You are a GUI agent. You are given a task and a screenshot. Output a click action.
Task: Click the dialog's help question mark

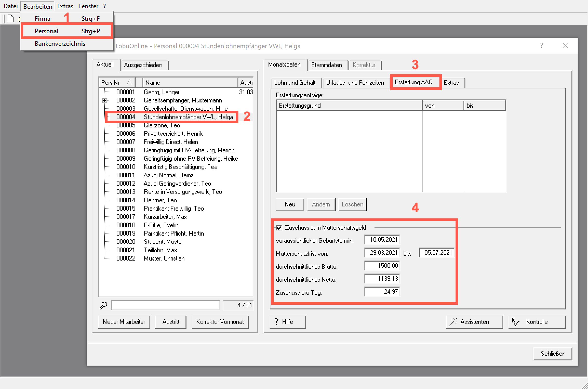point(542,46)
